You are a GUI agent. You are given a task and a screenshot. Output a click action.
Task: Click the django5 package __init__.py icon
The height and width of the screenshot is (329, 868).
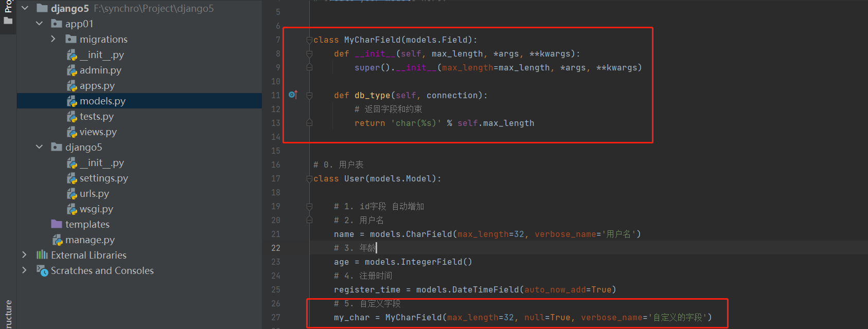click(72, 163)
